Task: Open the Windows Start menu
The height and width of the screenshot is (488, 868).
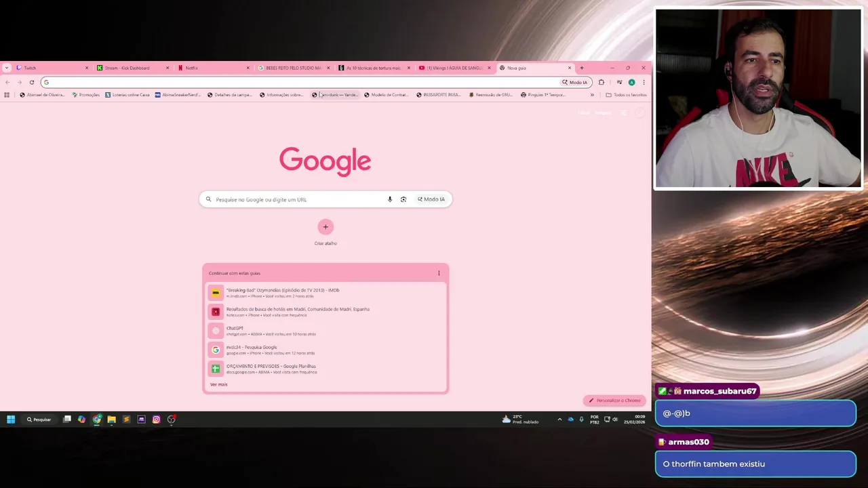Action: [x=11, y=420]
